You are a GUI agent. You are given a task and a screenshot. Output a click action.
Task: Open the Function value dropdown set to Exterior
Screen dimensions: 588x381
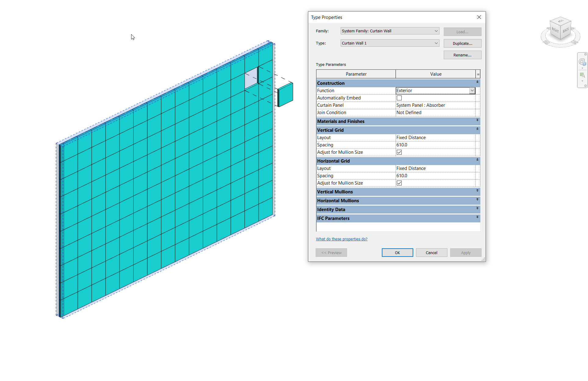[472, 90]
